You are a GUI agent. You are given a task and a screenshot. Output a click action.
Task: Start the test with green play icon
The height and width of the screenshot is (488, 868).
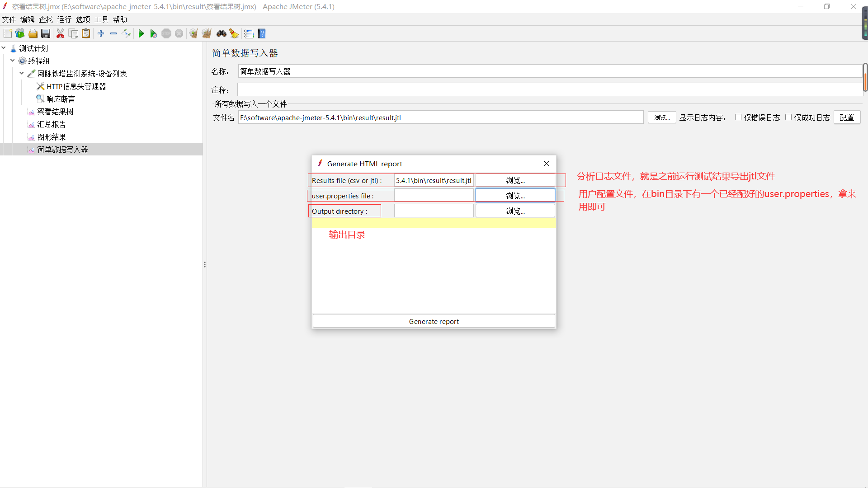(x=141, y=34)
